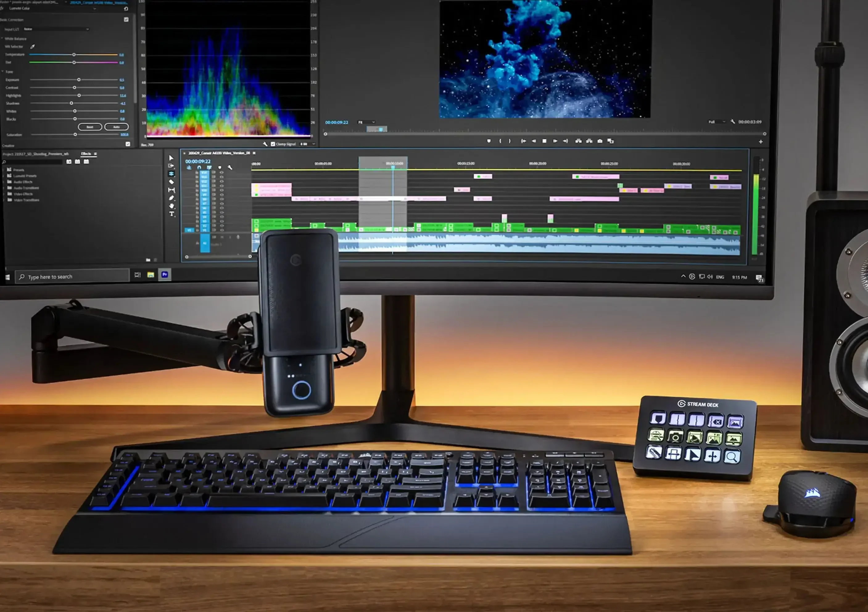Go to In point
868x612 pixels.
point(523,141)
